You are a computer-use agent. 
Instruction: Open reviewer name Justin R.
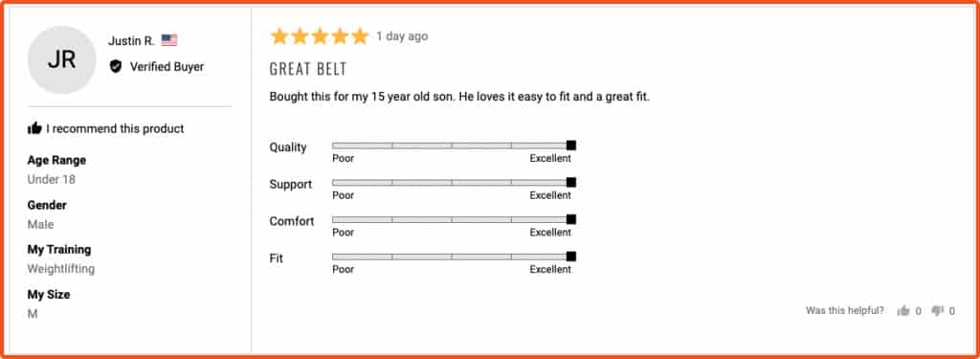pos(131,40)
